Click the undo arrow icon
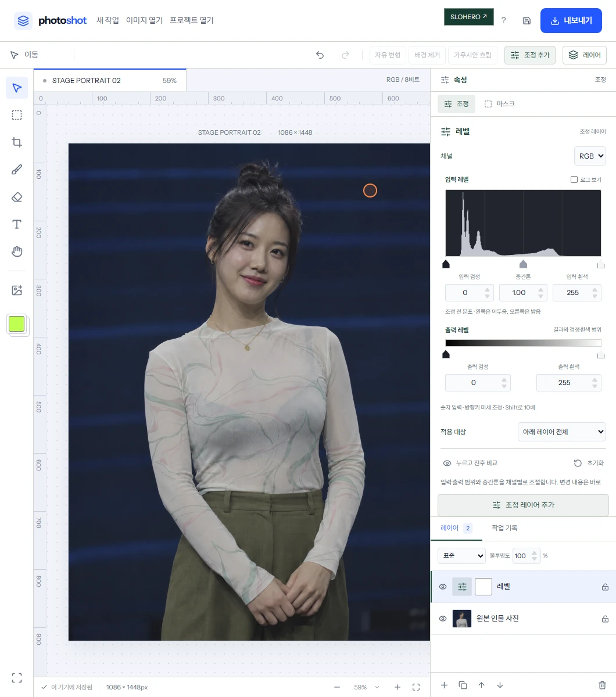Screen dimensions: 616x697 [320, 55]
